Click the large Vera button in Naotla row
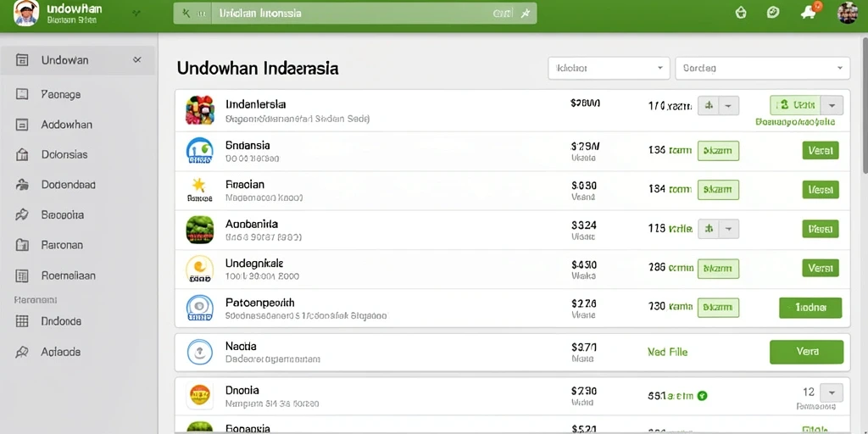 pos(807,352)
